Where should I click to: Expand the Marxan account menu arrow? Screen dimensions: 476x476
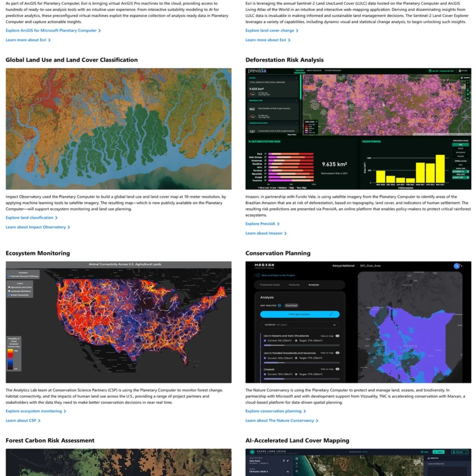[x=462, y=266]
